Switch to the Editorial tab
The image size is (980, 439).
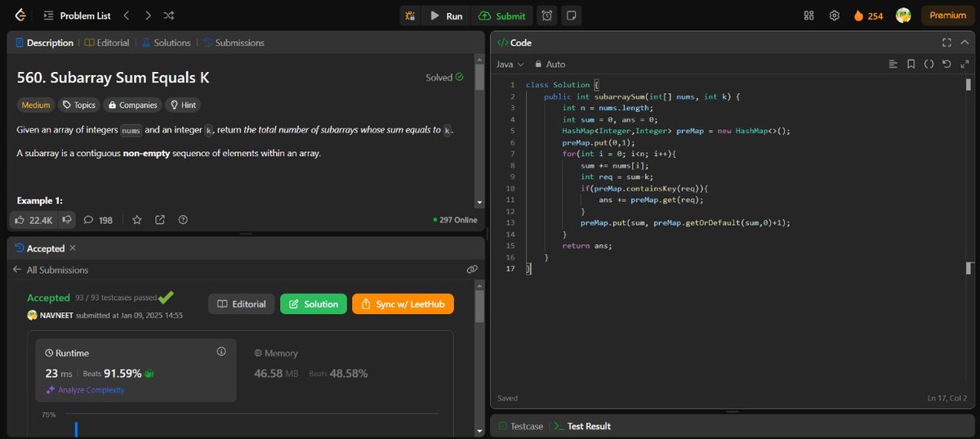[x=107, y=43]
